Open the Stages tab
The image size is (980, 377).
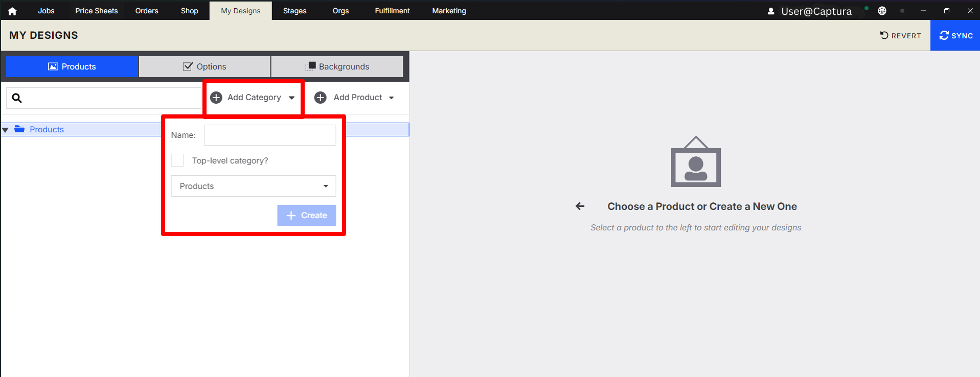294,11
